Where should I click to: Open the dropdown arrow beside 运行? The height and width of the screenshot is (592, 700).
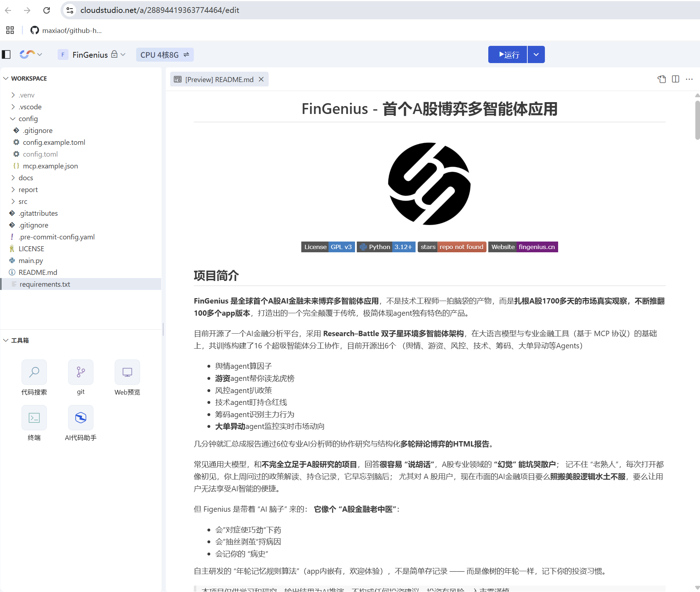coord(536,54)
